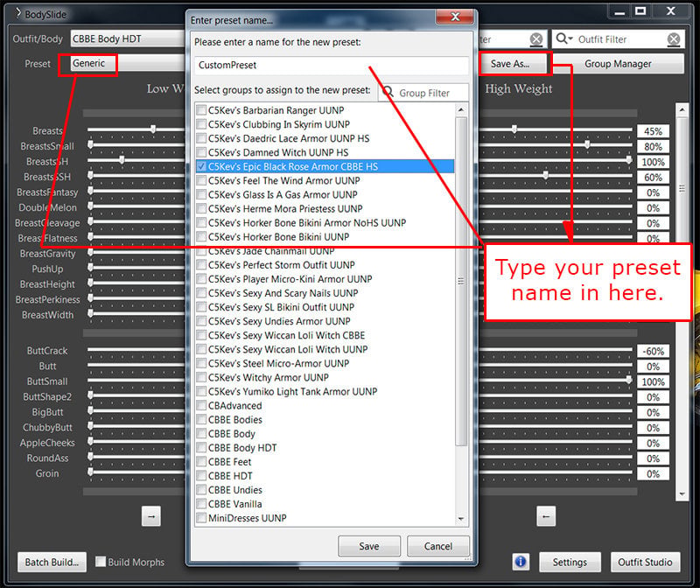Open the Preset dropdown showing Generic
700x588 pixels.
click(129, 63)
